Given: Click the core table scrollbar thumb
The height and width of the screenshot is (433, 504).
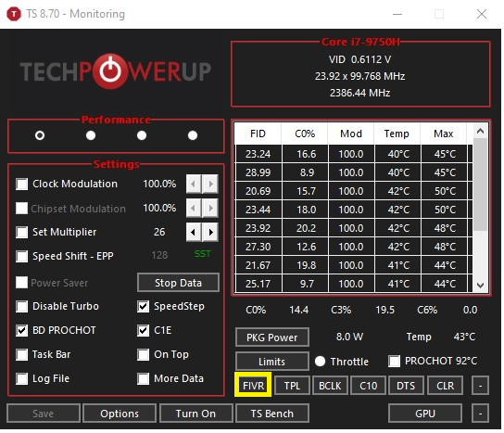Looking at the screenshot, I should 480,185.
